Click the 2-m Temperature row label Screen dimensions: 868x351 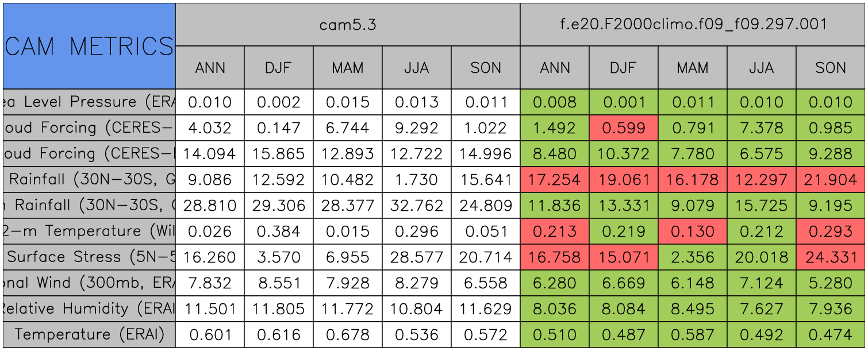89,231
